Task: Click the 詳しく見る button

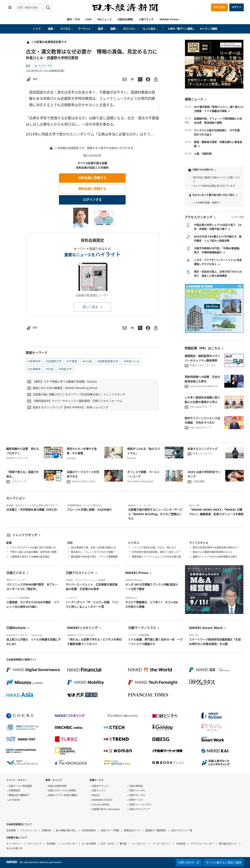Action: (x=92, y=307)
